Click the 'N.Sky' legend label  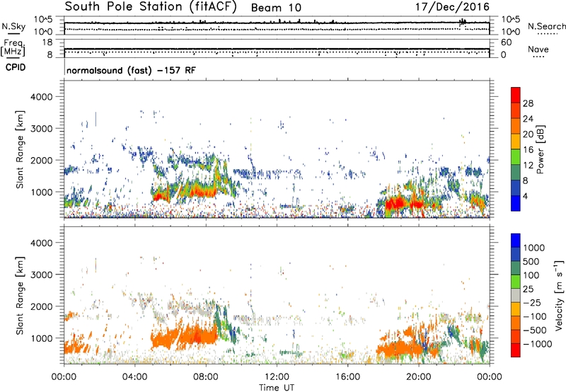13,26
